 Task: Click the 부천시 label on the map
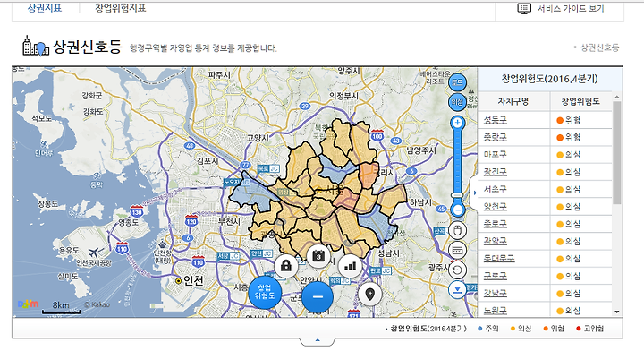pyautogui.click(x=229, y=221)
